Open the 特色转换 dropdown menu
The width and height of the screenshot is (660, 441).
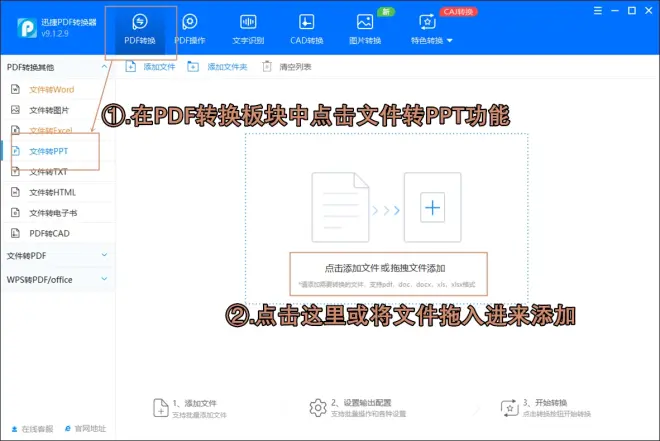coord(431,29)
